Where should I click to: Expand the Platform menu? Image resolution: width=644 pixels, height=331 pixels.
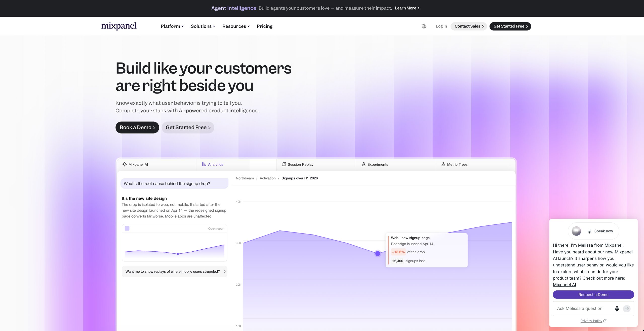coord(172,26)
